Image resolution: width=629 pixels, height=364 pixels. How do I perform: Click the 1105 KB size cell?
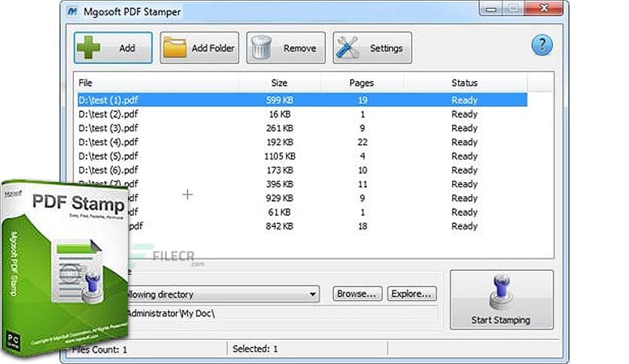pyautogui.click(x=280, y=156)
